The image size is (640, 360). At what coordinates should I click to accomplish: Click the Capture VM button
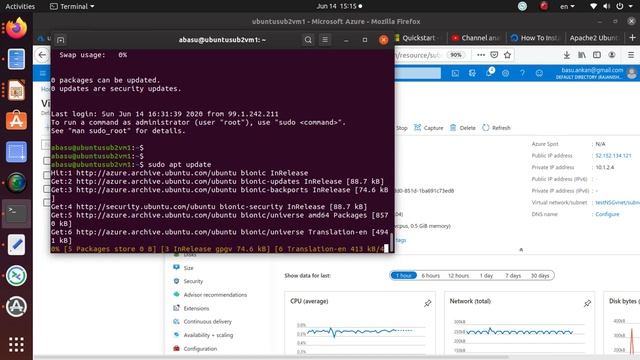point(429,128)
